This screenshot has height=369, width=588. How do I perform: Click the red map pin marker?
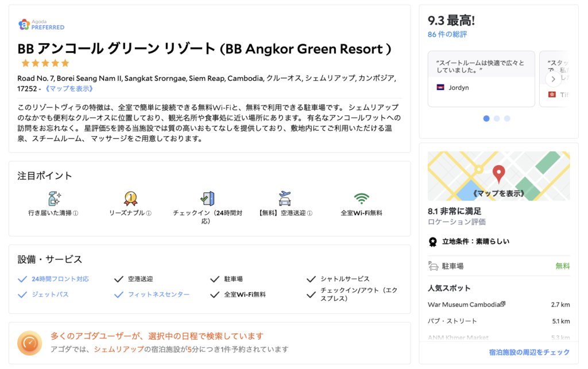click(x=499, y=173)
